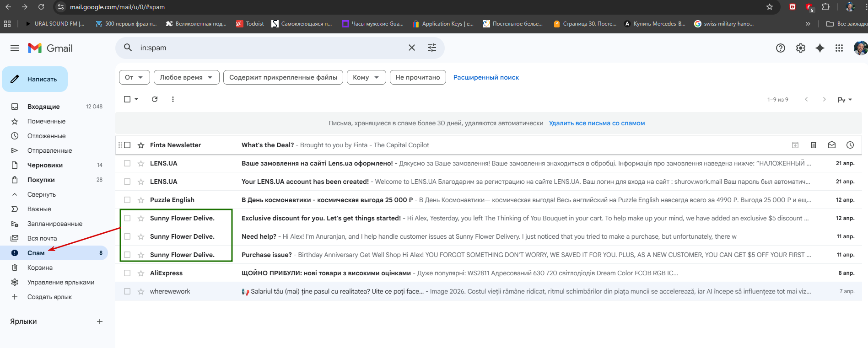Screen dimensions: 868x348
Task: Open the Gemini sparkle icon
Action: point(820,48)
